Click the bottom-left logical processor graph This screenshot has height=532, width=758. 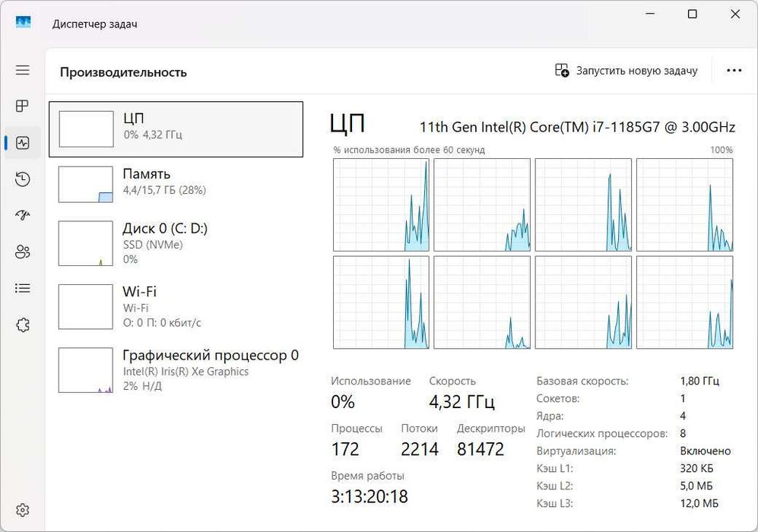click(381, 302)
